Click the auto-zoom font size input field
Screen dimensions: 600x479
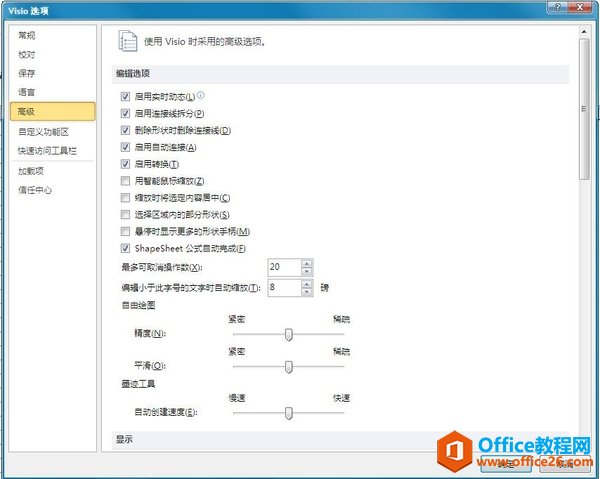click(x=285, y=287)
